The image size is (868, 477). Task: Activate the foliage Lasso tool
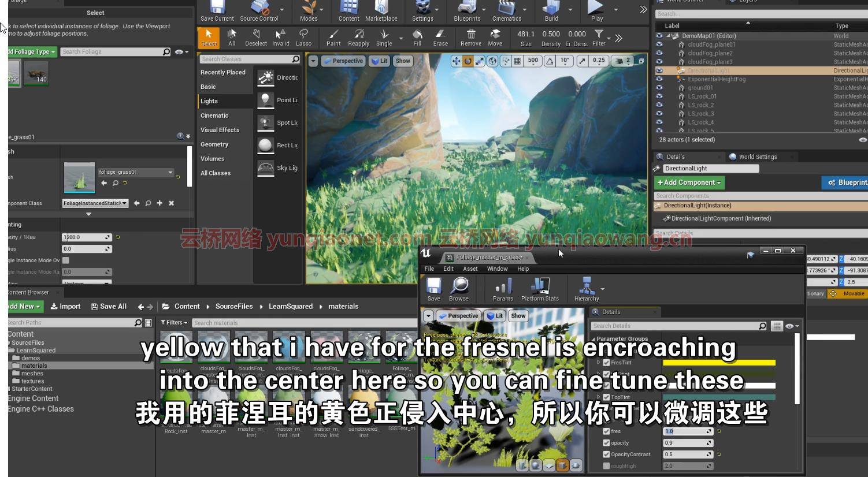[x=303, y=38]
